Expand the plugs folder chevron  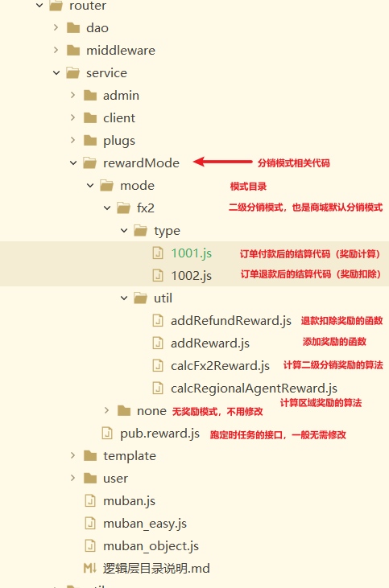[x=72, y=140]
